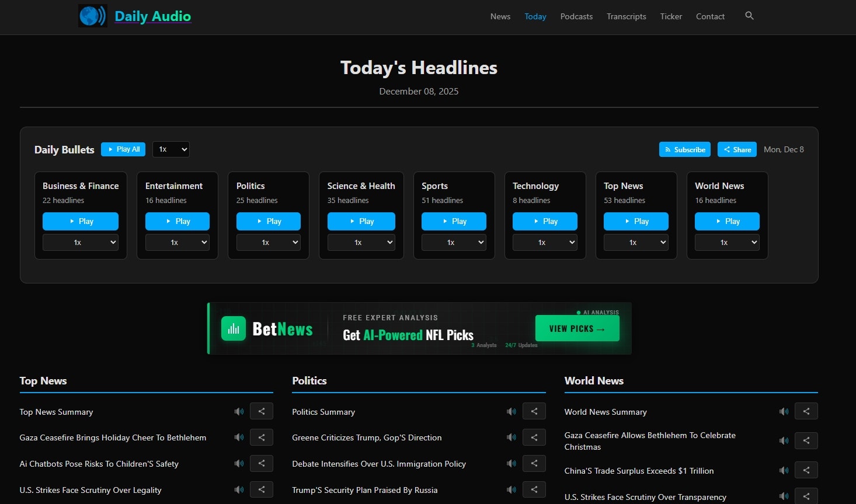Open share icon for Debate Intensifies Immigration story
Viewport: 856px width, 504px height.
tap(534, 463)
